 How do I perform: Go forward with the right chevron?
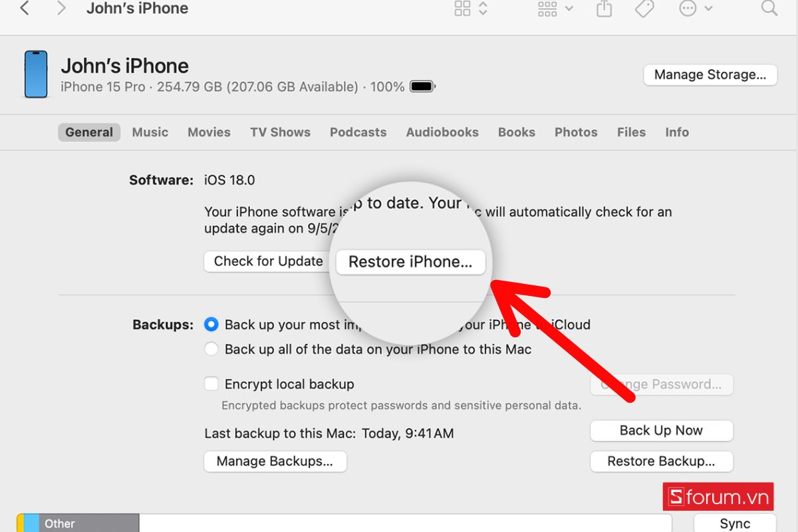[61, 9]
